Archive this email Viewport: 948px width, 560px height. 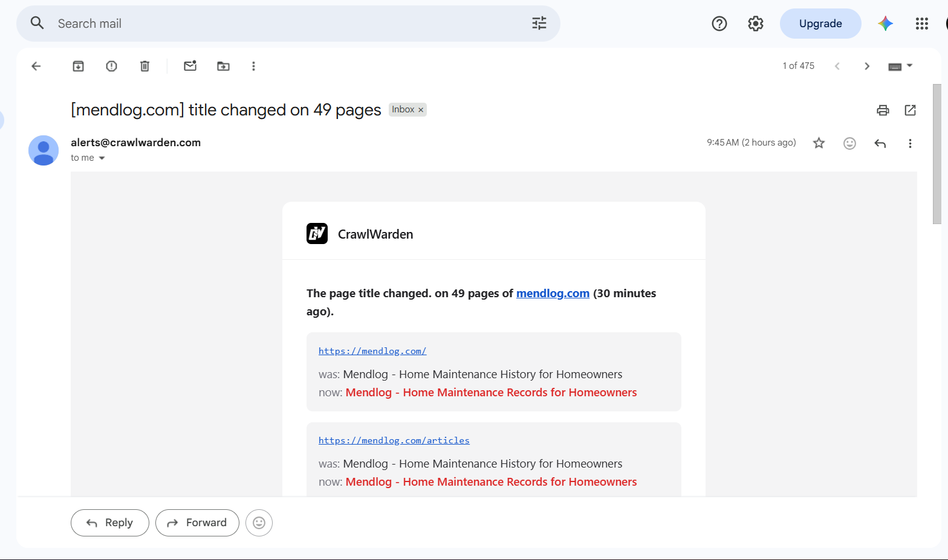(x=79, y=66)
